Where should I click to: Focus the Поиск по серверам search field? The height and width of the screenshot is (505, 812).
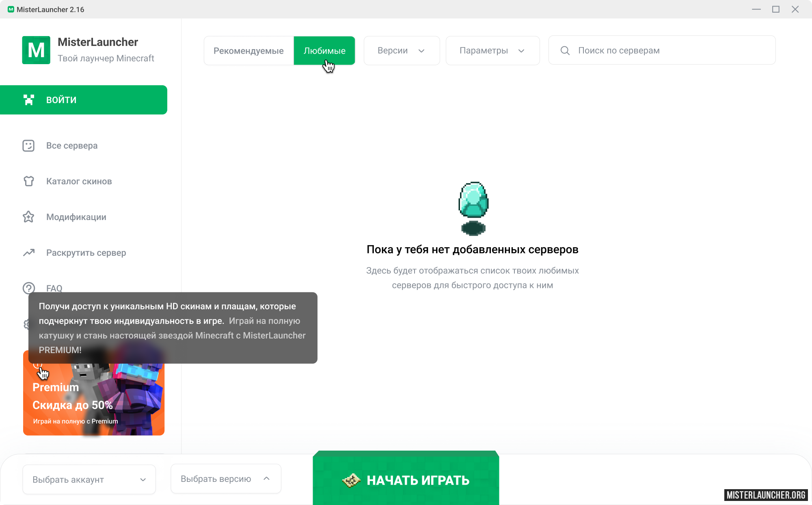coord(662,50)
